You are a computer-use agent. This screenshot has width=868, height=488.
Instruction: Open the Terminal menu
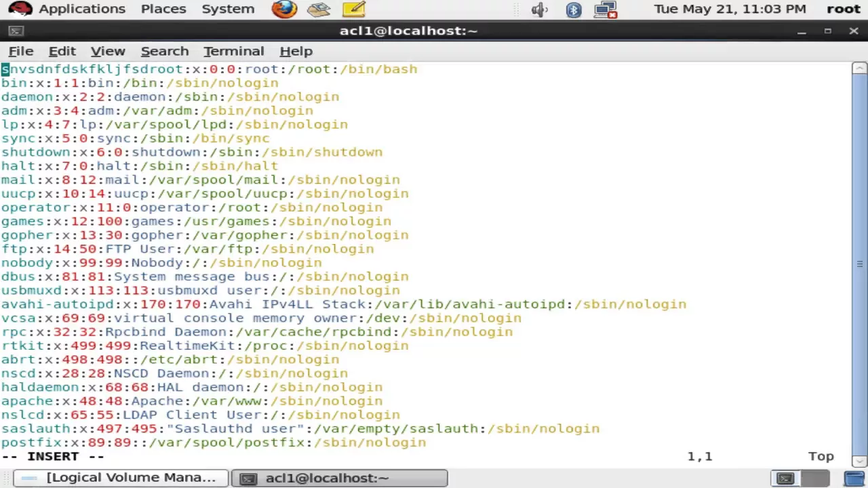tap(233, 51)
